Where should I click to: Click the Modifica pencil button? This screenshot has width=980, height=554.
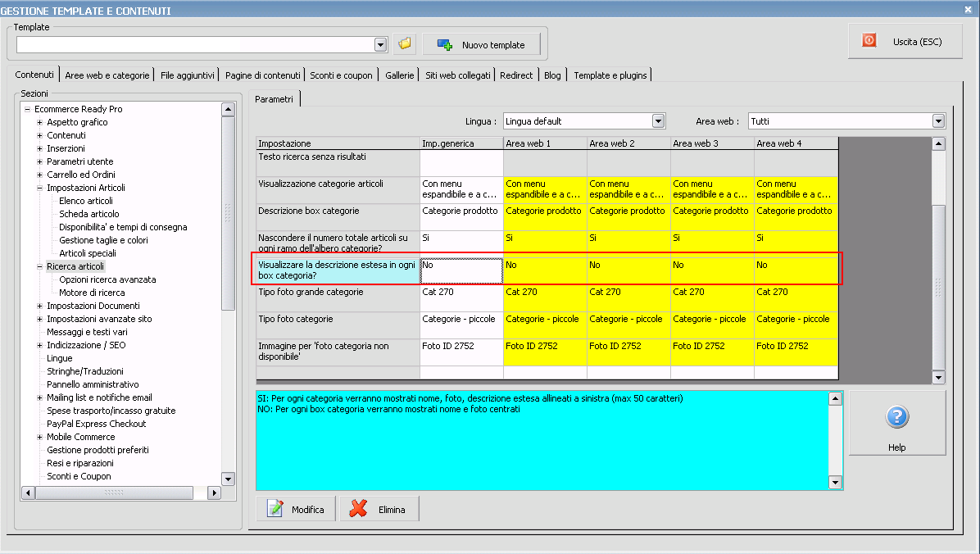click(296, 509)
